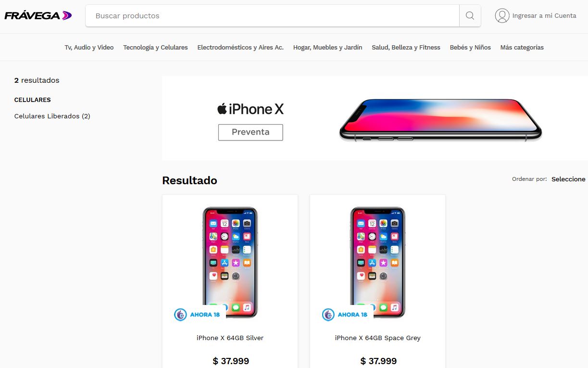The image size is (588, 368).
Task: Open Tecnología y Celulares menu
Action: (155, 47)
